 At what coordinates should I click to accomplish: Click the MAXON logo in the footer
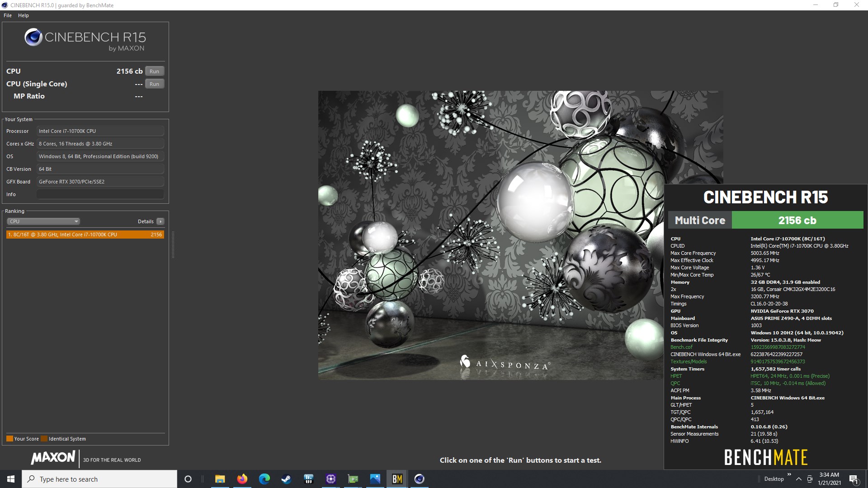pos(53,458)
